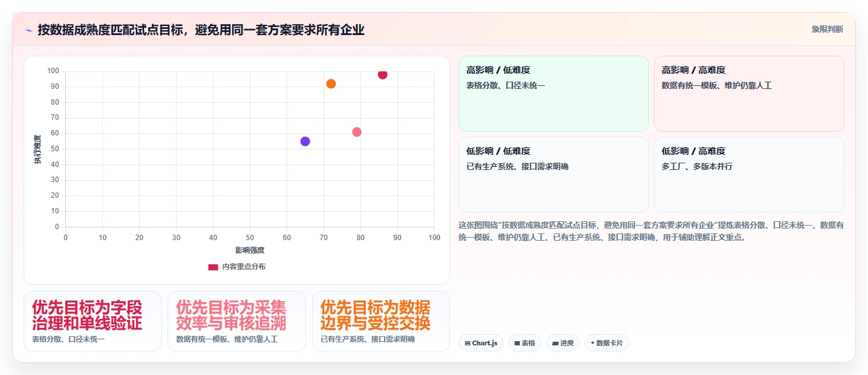Screen dimensions: 868x375
Task: Click the heading 按数据成熟度匹配试点目标
Action: coord(201,30)
